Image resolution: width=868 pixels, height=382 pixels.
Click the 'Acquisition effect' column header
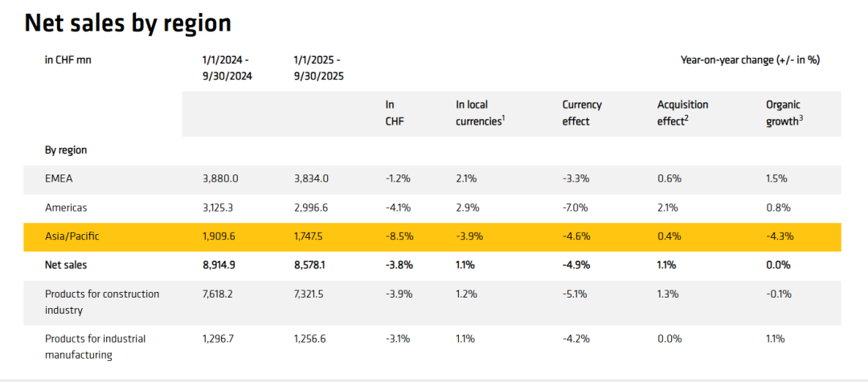[x=682, y=113]
